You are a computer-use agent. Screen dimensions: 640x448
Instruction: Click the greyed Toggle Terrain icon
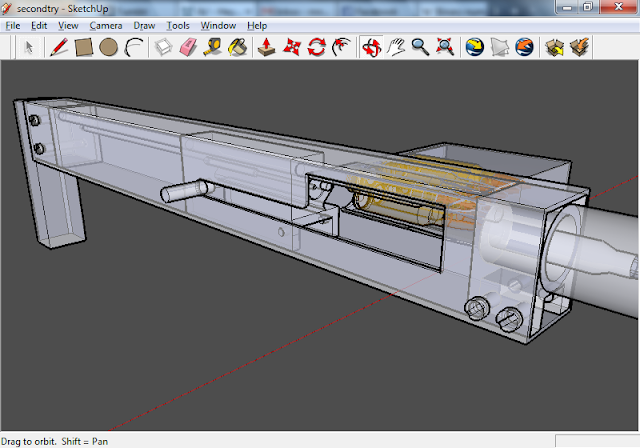(x=500, y=47)
